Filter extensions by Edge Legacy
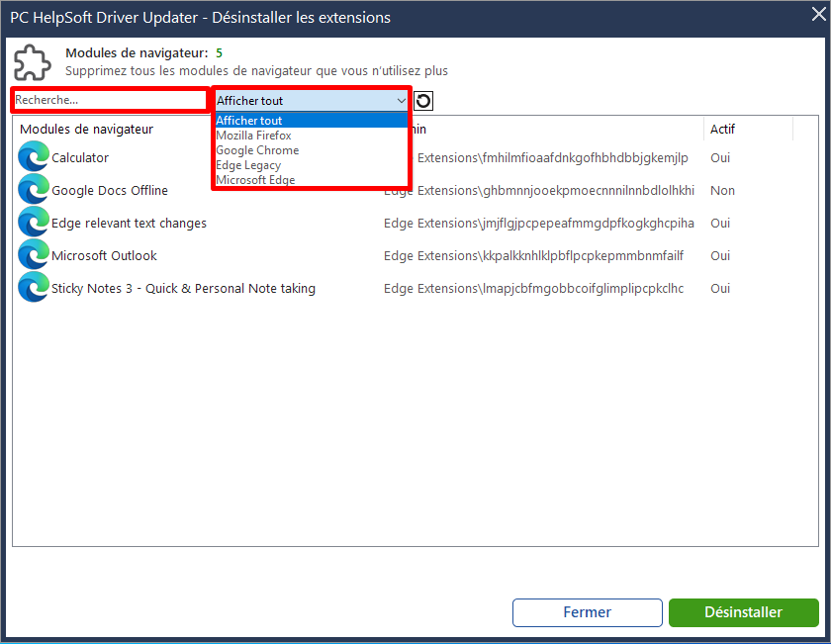 (311, 165)
